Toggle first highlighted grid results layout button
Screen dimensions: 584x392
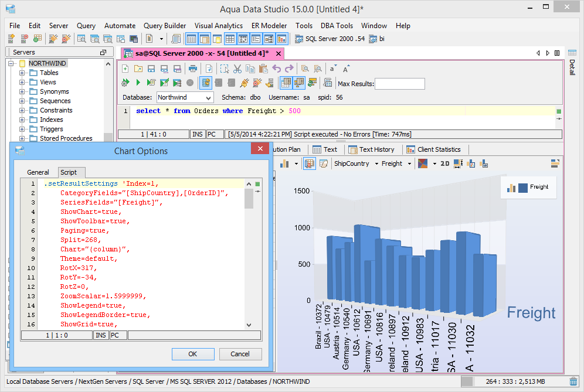click(x=286, y=83)
